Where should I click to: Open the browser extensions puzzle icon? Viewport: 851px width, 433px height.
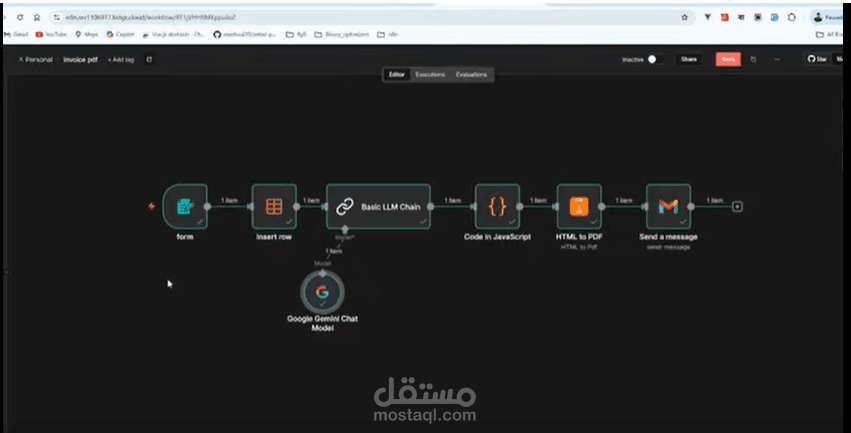pos(791,17)
